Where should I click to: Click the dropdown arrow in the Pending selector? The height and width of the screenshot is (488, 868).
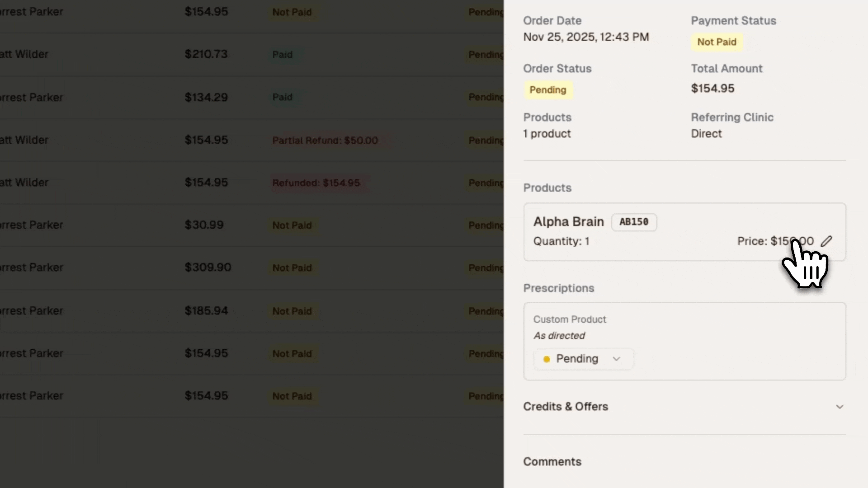(616, 359)
